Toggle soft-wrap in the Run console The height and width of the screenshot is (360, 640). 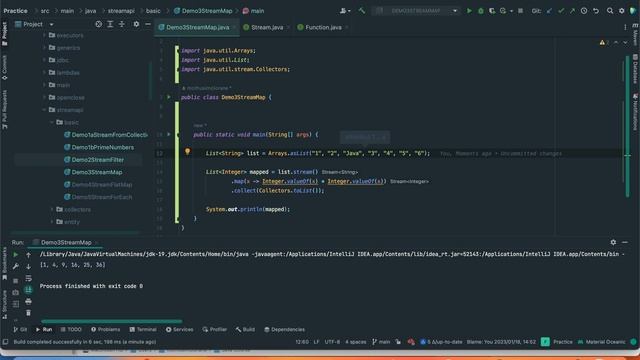pyautogui.click(x=28, y=278)
